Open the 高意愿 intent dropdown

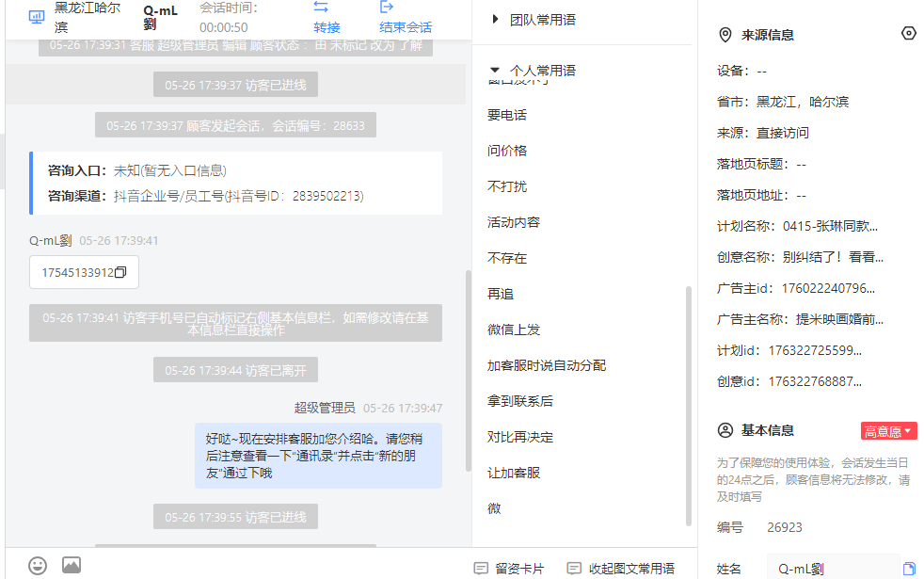888,431
